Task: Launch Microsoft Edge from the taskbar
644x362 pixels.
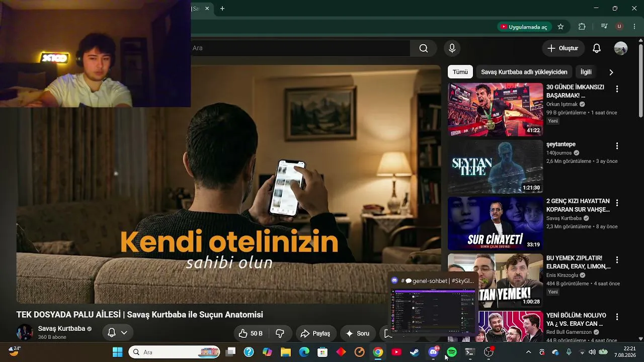Action: 304,352
